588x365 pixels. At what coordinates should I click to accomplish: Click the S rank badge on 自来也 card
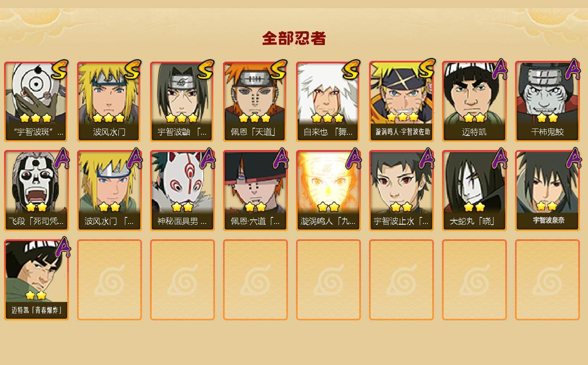click(x=351, y=70)
